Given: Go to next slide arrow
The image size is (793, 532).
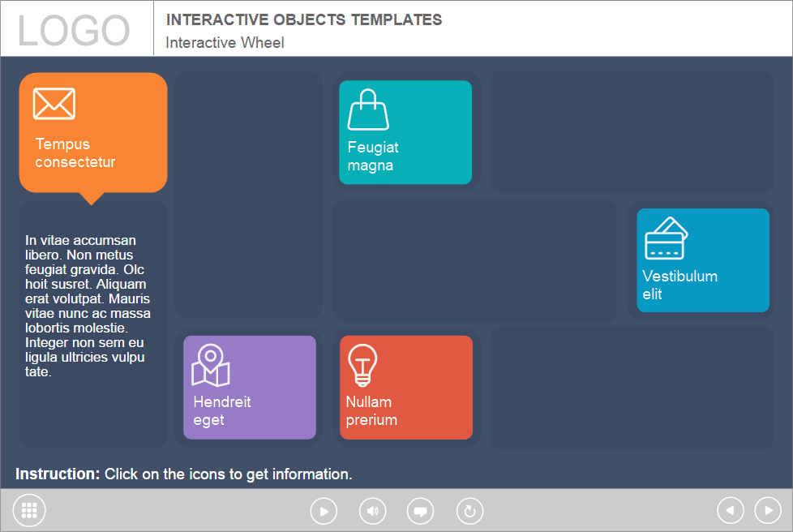Looking at the screenshot, I should (768, 510).
